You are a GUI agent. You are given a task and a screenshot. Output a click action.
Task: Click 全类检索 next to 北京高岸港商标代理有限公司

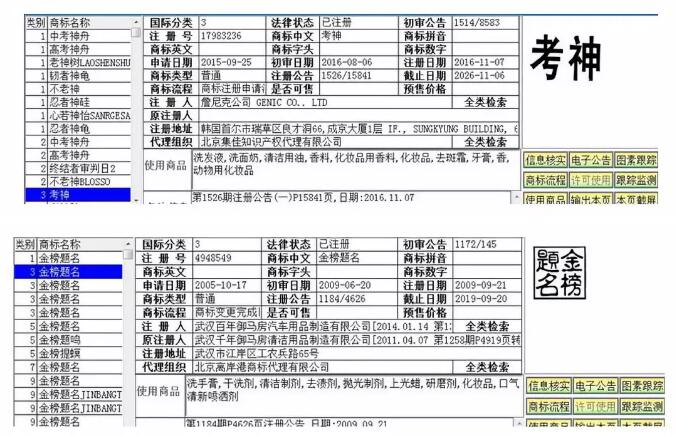[x=487, y=367]
